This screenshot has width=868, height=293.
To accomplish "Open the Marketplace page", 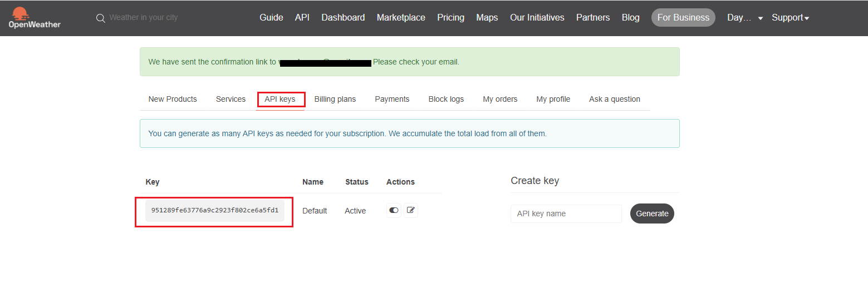I will pos(401,18).
